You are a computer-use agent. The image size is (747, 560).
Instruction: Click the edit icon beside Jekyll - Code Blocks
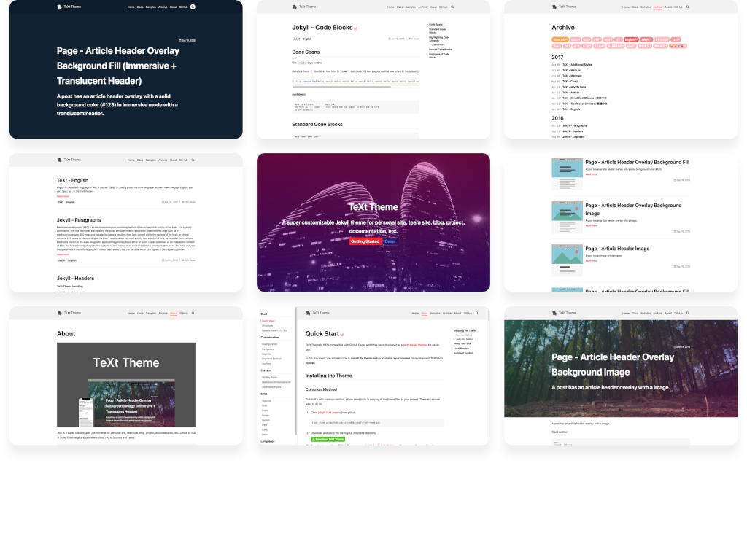coord(355,28)
